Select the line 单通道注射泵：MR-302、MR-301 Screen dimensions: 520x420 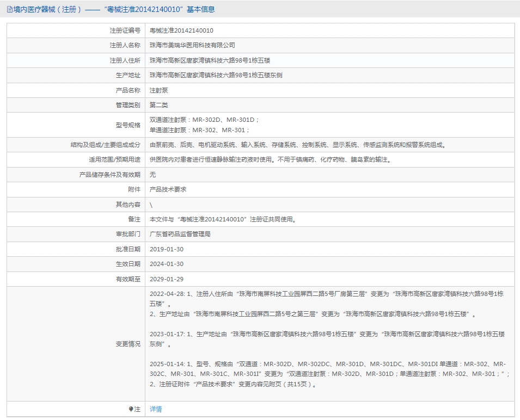pos(200,130)
